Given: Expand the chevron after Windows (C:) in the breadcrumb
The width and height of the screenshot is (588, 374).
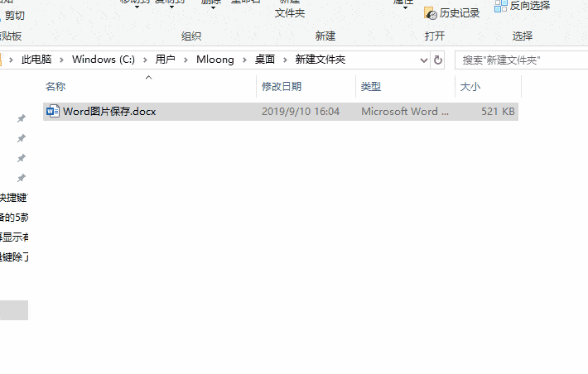Looking at the screenshot, I should pos(145,60).
